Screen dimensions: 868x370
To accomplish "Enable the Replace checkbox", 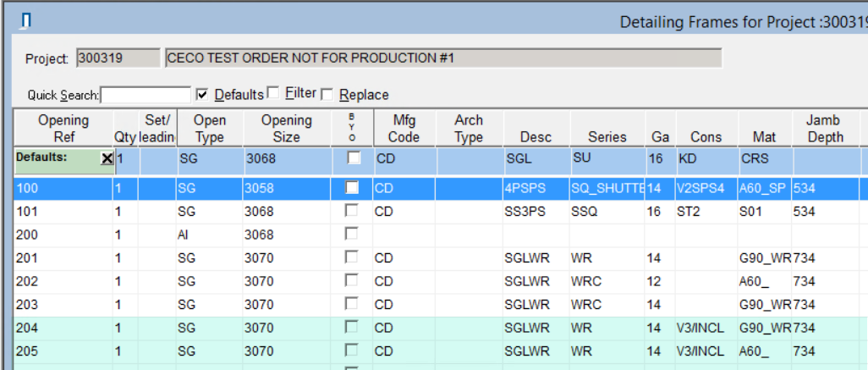I will click(327, 94).
